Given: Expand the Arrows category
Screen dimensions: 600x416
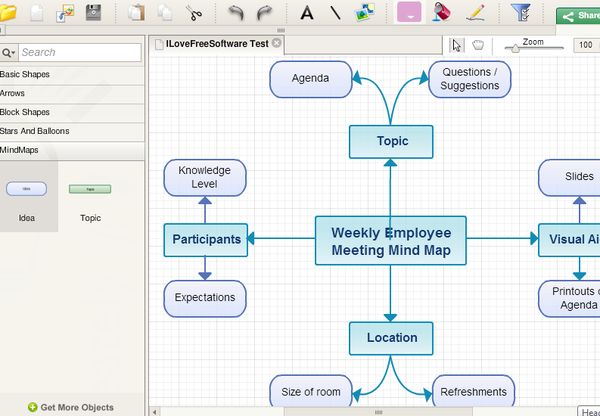Looking at the screenshot, I should [72, 94].
